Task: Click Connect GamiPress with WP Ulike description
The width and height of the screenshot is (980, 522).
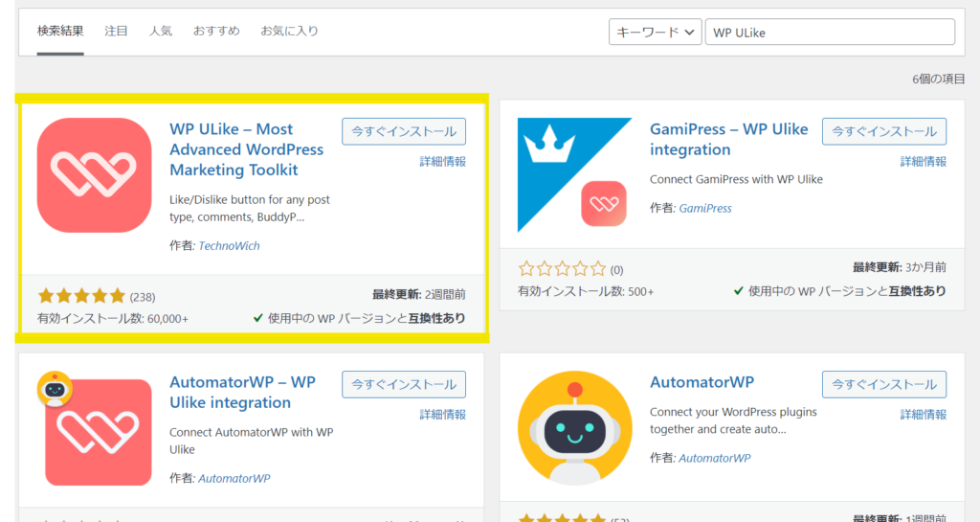Action: [x=736, y=179]
